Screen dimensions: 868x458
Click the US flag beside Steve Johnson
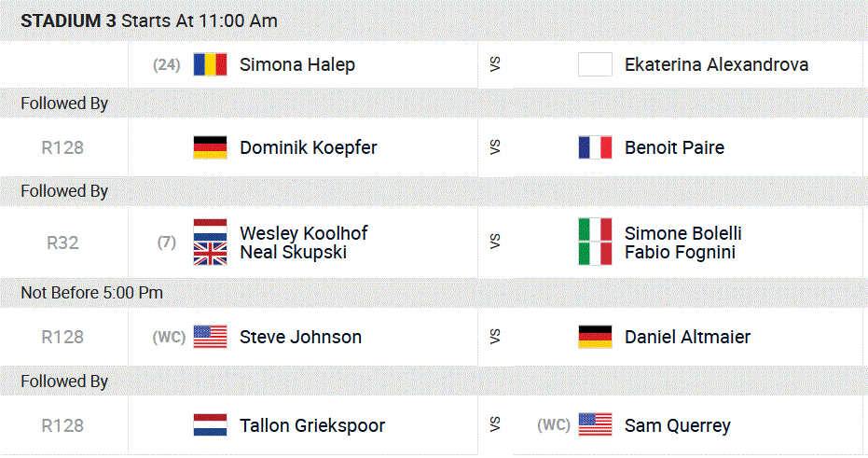point(210,337)
